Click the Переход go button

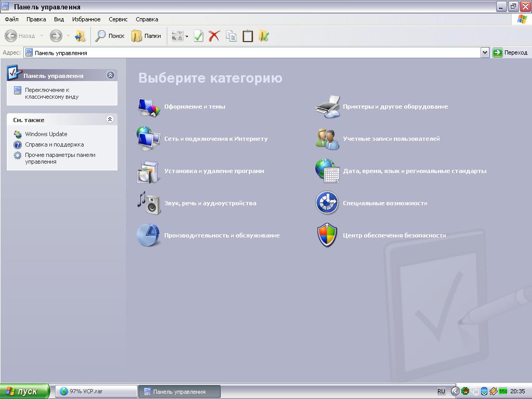tap(510, 52)
